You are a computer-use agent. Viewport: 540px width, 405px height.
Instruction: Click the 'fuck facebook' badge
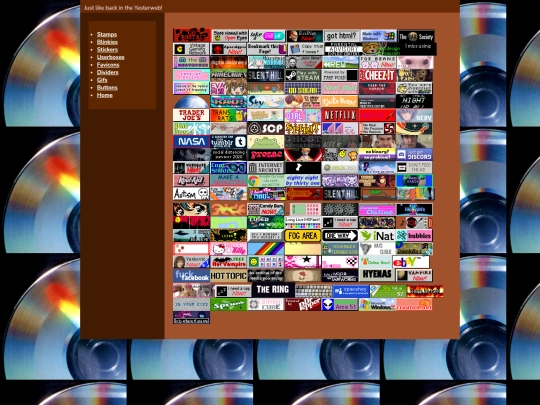click(191, 276)
